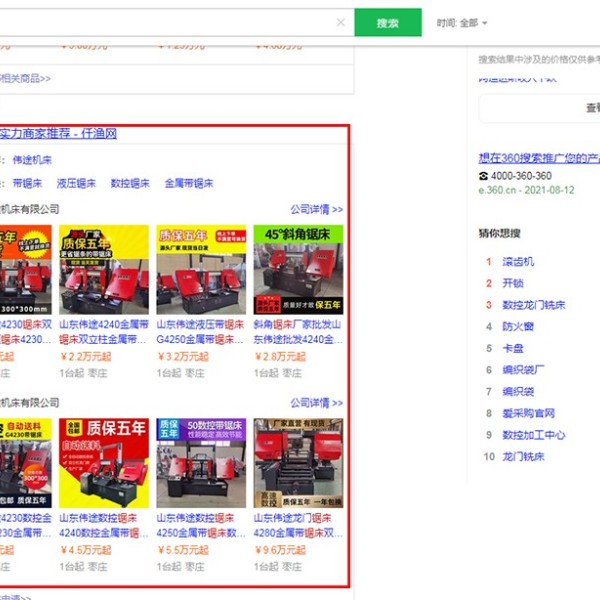Open the 50数控带锯床 product thumbnail
The image size is (600, 600).
click(201, 463)
